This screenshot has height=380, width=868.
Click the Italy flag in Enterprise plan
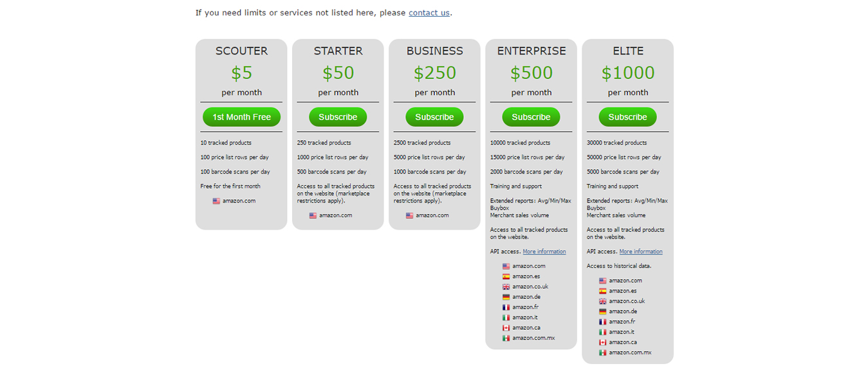pos(506,318)
